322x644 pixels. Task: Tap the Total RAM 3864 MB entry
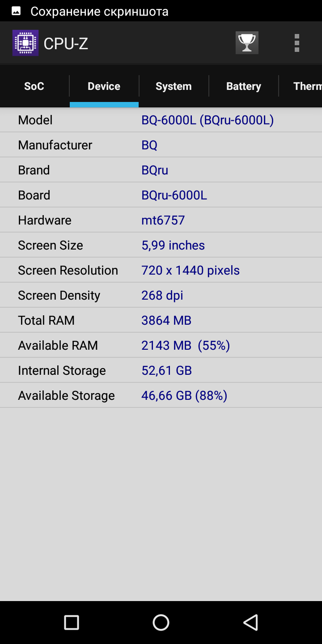(161, 320)
